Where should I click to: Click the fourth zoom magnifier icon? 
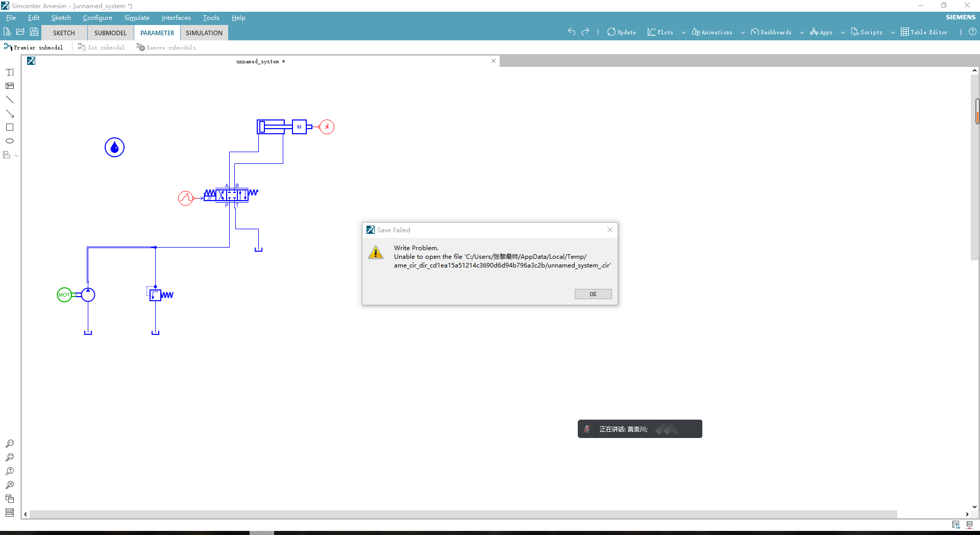10,485
